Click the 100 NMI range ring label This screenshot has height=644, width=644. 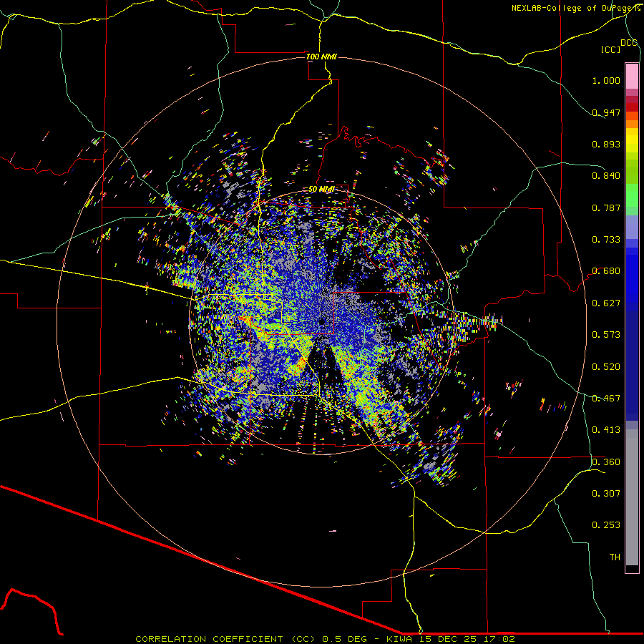point(321,57)
